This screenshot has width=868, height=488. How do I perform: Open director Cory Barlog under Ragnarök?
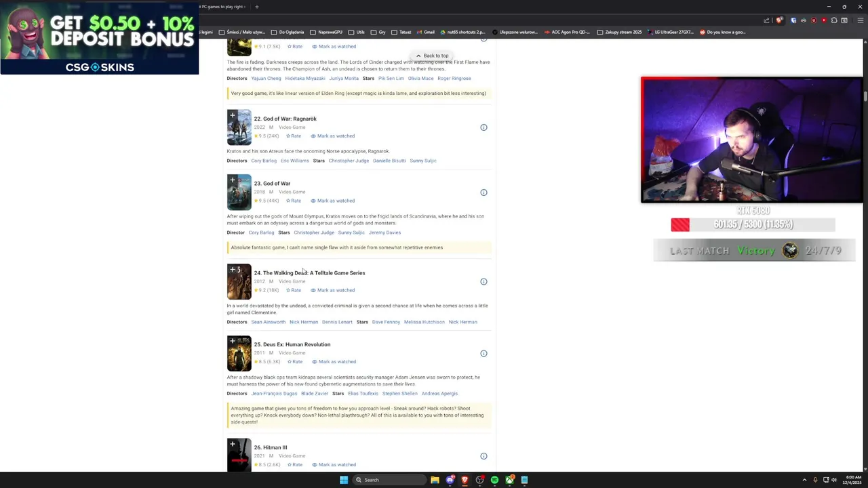point(264,161)
